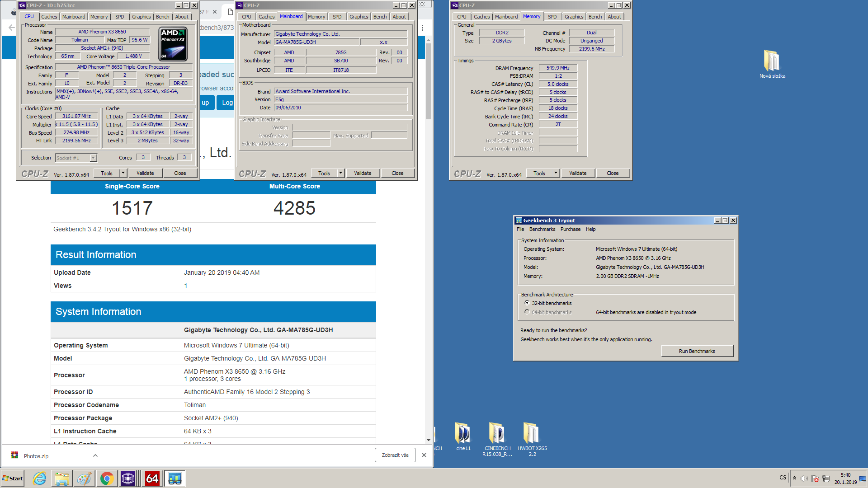Open Help menu in Geekbench
The width and height of the screenshot is (868, 488).
[x=590, y=229]
